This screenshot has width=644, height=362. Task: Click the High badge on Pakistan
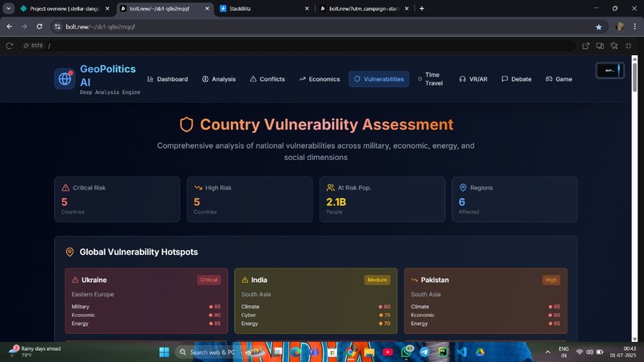tap(551, 280)
